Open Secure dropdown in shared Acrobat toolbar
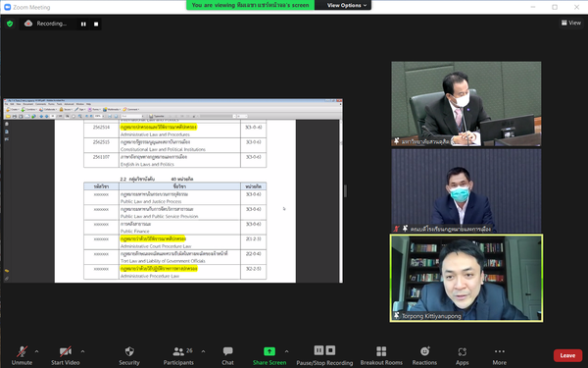The height and width of the screenshot is (368, 588). [x=66, y=109]
